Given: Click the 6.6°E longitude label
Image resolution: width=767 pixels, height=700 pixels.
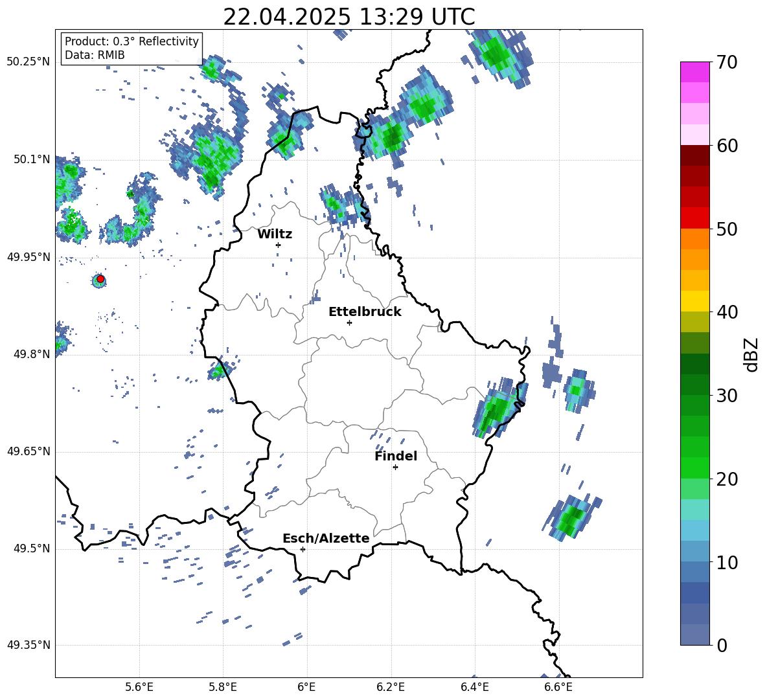Looking at the screenshot, I should click(x=558, y=687).
